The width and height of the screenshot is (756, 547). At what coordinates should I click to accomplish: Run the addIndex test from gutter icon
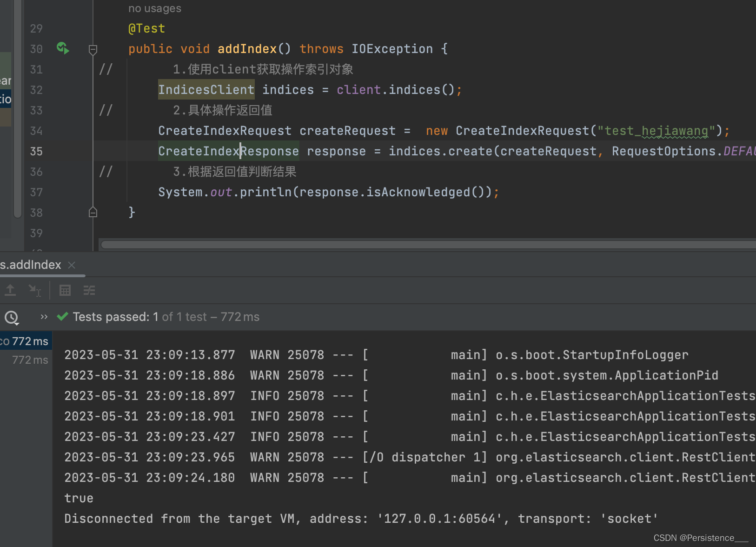pyautogui.click(x=63, y=48)
